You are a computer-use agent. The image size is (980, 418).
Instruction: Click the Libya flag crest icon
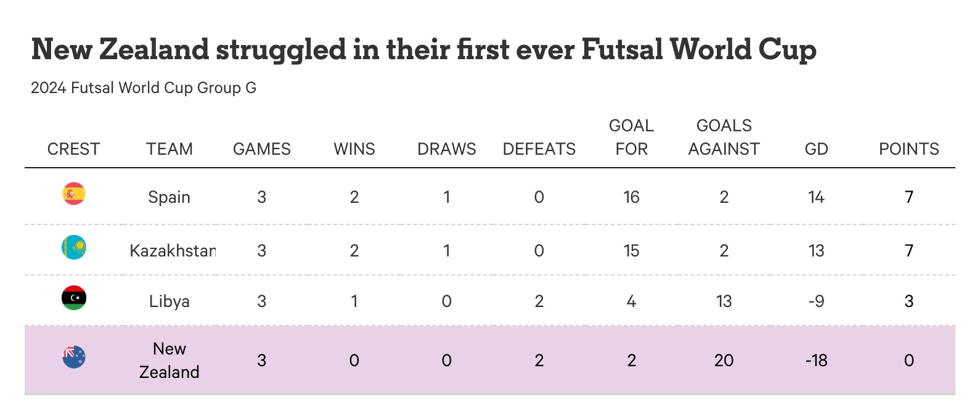coord(74,298)
